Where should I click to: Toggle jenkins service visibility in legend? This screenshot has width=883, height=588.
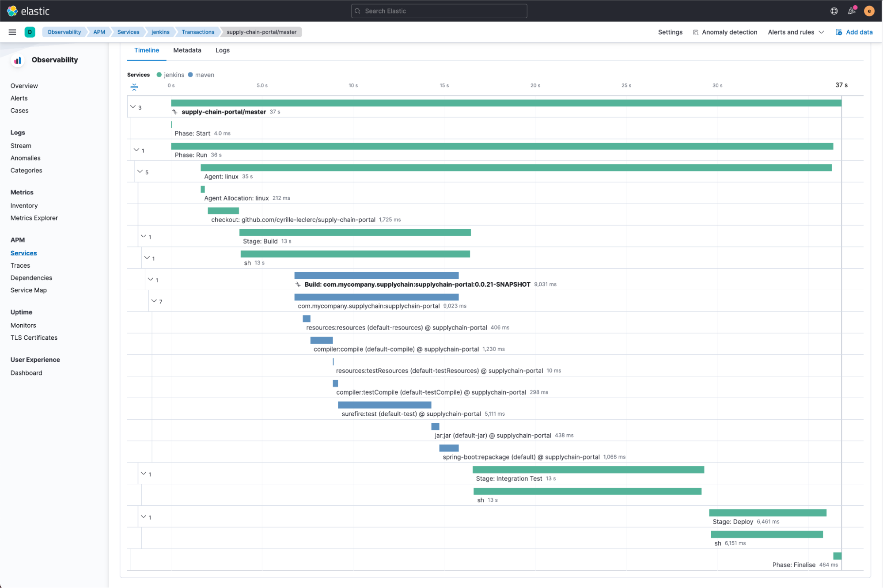[x=169, y=74]
